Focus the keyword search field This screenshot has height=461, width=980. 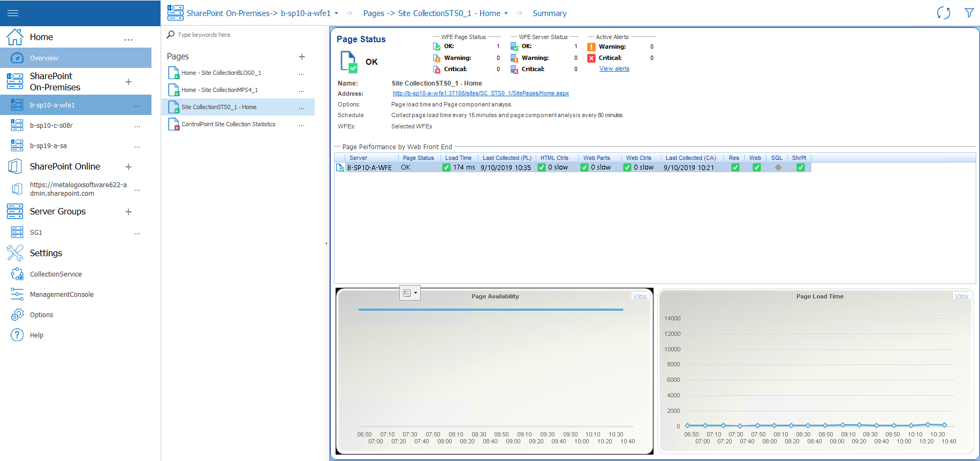coord(241,35)
